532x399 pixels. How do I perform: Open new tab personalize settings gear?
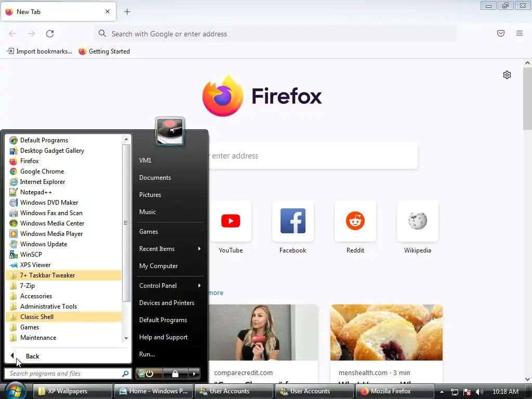pos(507,75)
